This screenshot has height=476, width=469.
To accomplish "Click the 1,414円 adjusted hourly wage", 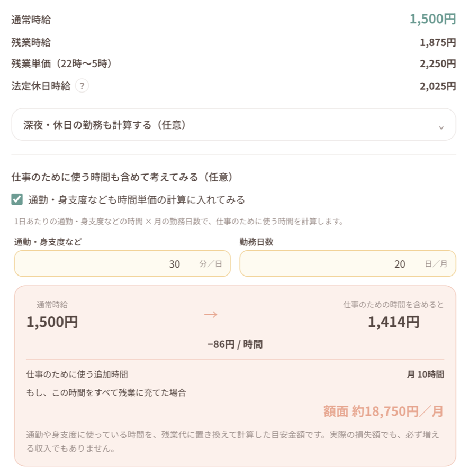I will [394, 322].
